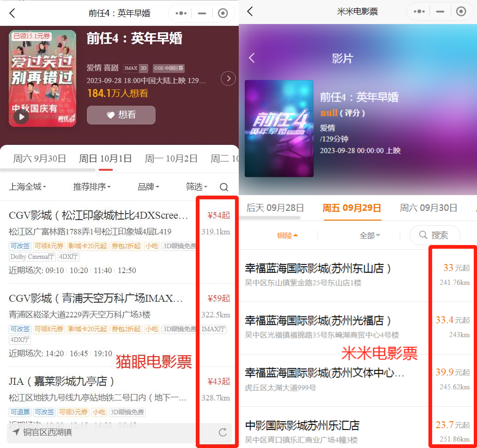The height and width of the screenshot is (448, 477).
Task: Tap the 可退票 tag under JIA嘉莱影城九亭店
Action: (x=20, y=412)
